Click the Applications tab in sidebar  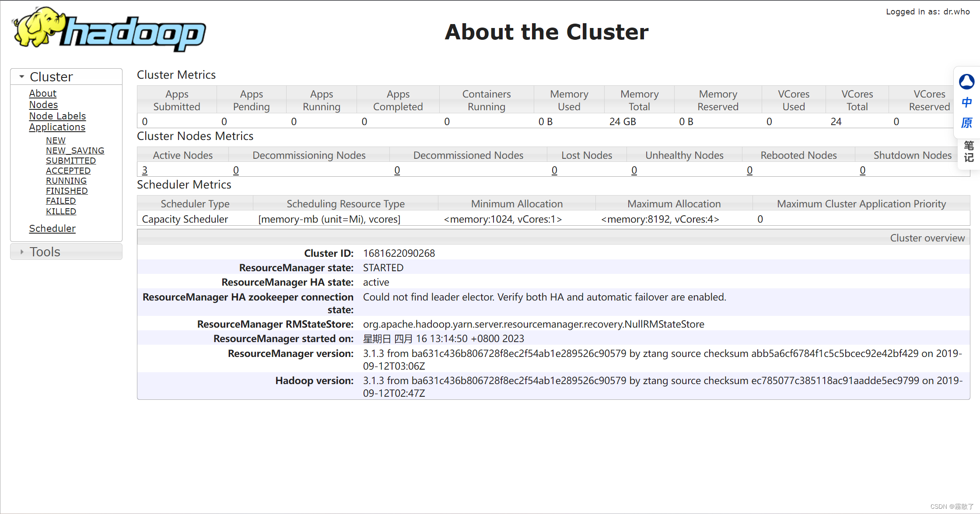pyautogui.click(x=57, y=127)
